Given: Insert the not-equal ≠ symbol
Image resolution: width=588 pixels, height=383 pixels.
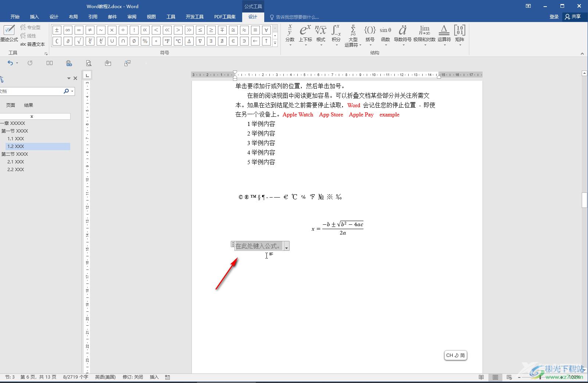Looking at the screenshot, I should point(90,30).
